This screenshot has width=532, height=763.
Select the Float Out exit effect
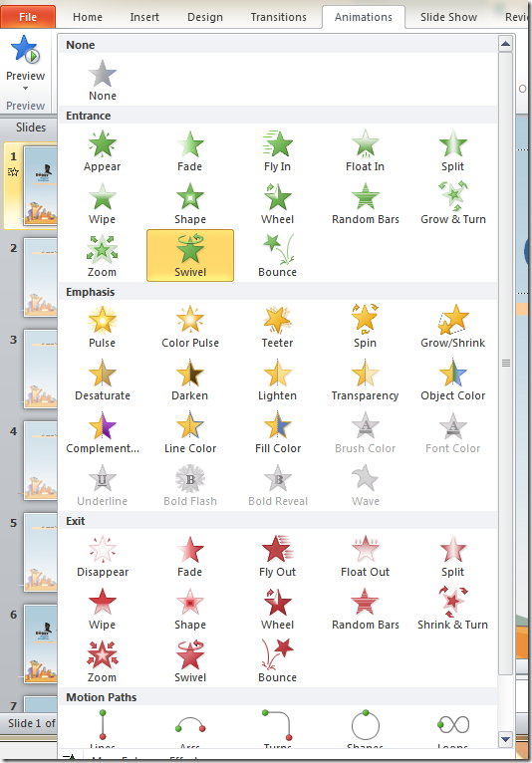pyautogui.click(x=365, y=556)
